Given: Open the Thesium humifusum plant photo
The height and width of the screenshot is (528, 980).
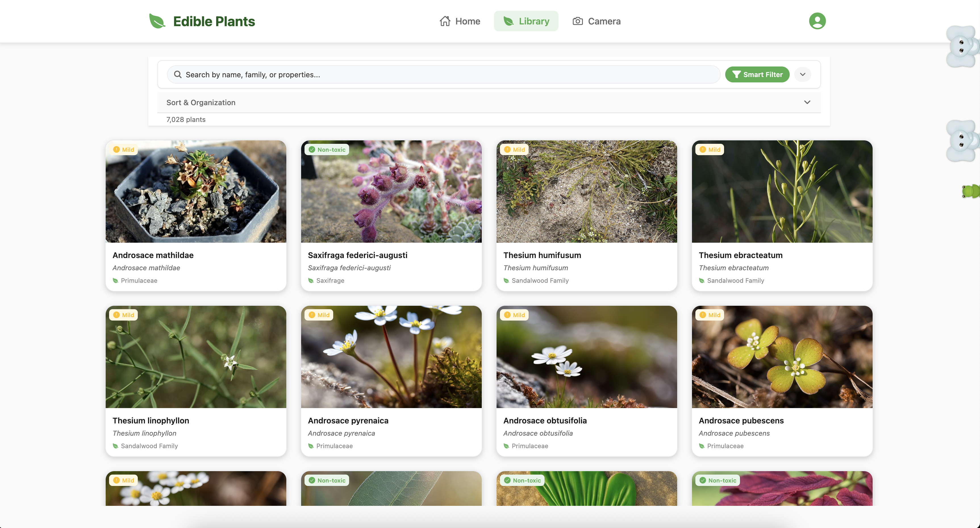Looking at the screenshot, I should tap(586, 192).
